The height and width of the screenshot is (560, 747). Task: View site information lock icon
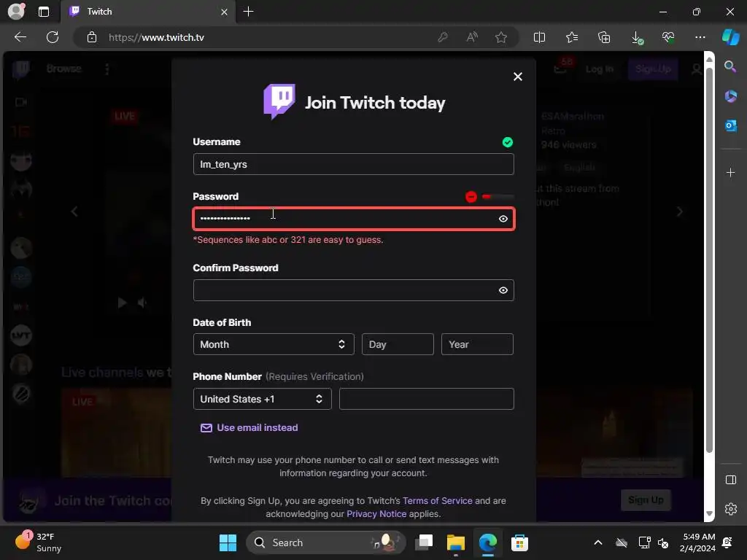point(92,37)
